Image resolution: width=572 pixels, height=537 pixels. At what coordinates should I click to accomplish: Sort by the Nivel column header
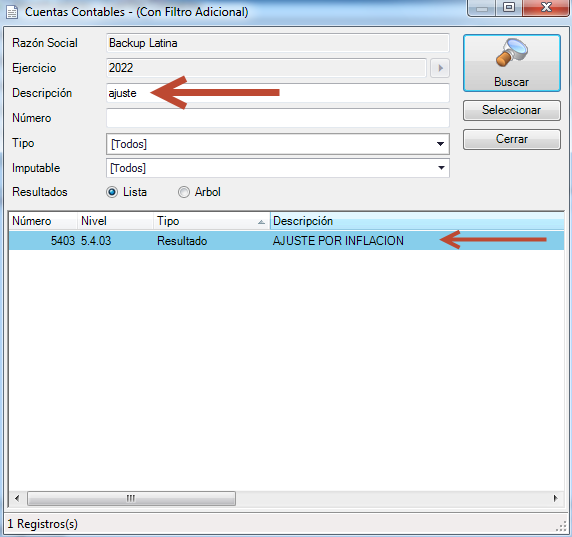[x=115, y=221]
